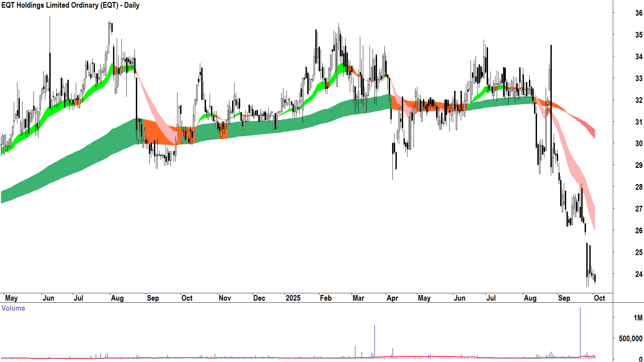Viewport: 644px width, 362px height.
Task: Click the latest candlestick near price 24
Action: click(595, 278)
